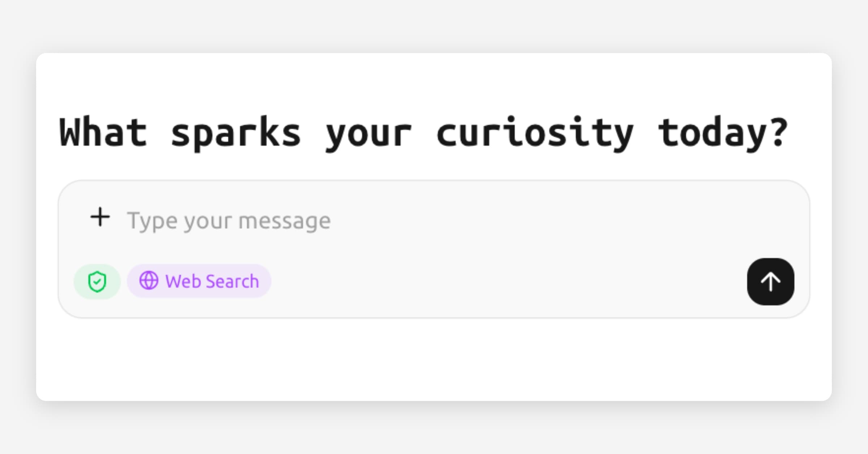Focus the "Type your message" field
The width and height of the screenshot is (868, 454).
[434, 220]
